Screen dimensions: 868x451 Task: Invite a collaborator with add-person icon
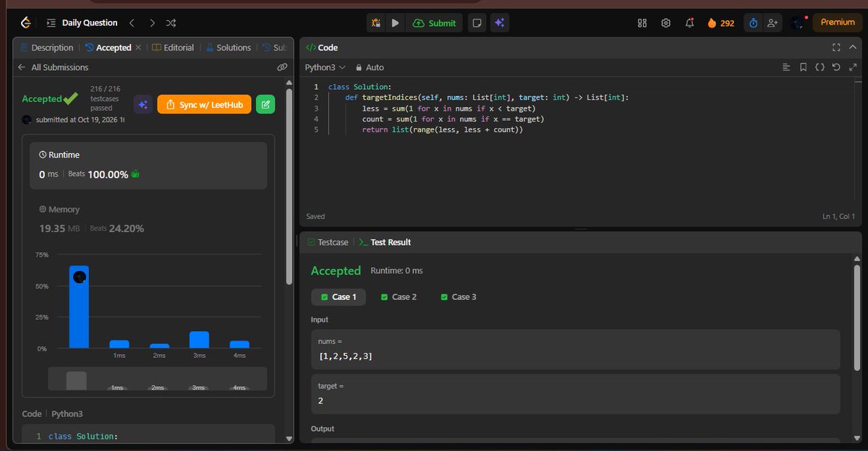point(773,23)
